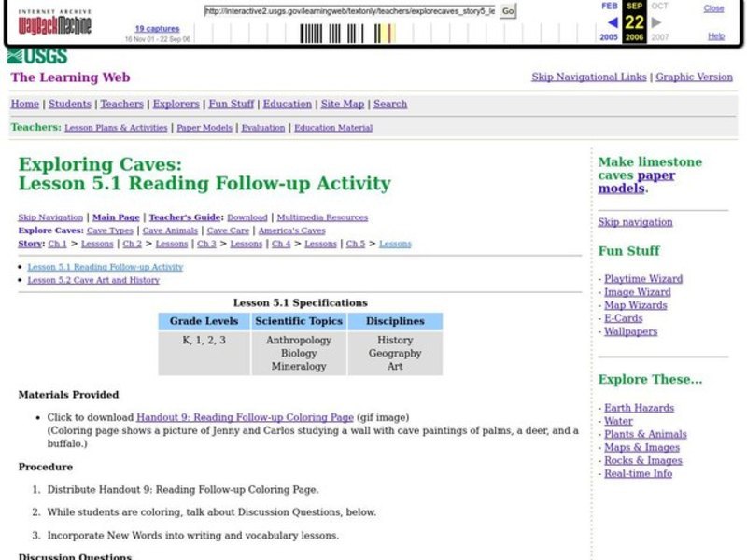Open the Teachers menu item
The width and height of the screenshot is (747, 560).
click(x=121, y=104)
